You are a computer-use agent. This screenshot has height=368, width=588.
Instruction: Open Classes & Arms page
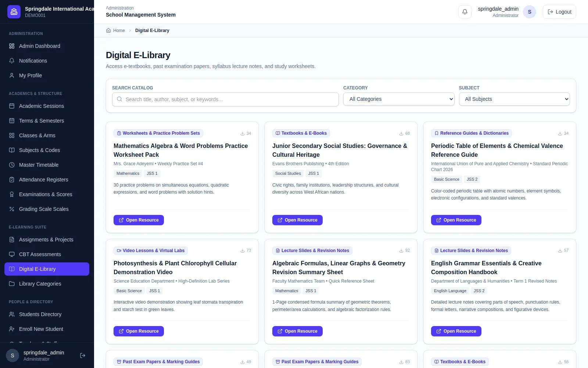47,135
